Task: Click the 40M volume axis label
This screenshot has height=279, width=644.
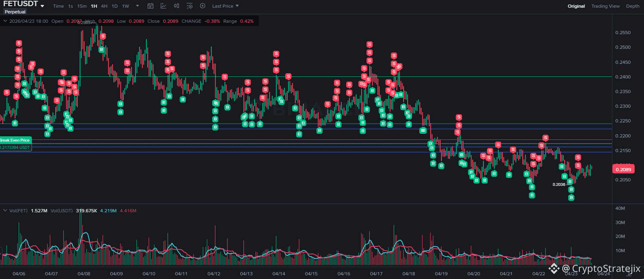Action: [620, 208]
